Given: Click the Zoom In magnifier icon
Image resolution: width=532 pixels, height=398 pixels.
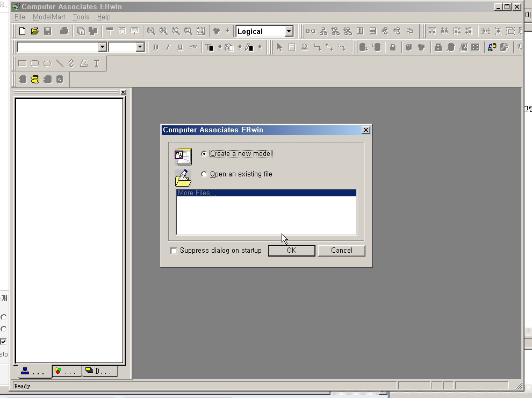Looking at the screenshot, I should pyautogui.click(x=163, y=31).
